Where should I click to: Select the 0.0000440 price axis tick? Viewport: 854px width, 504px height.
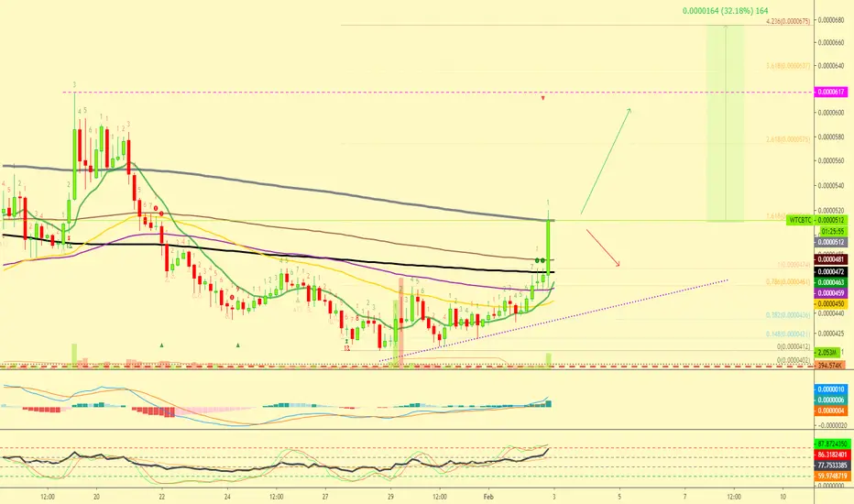(x=830, y=313)
